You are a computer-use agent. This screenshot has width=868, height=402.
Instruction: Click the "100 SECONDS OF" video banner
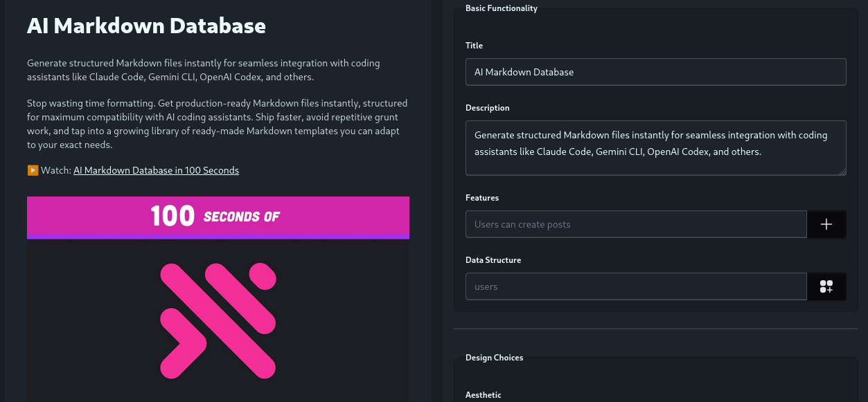tap(218, 217)
